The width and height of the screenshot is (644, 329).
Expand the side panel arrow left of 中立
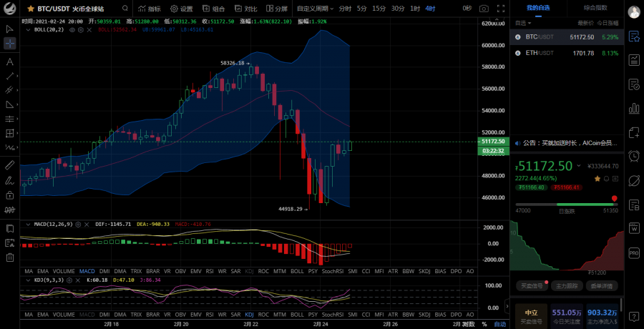click(x=507, y=306)
